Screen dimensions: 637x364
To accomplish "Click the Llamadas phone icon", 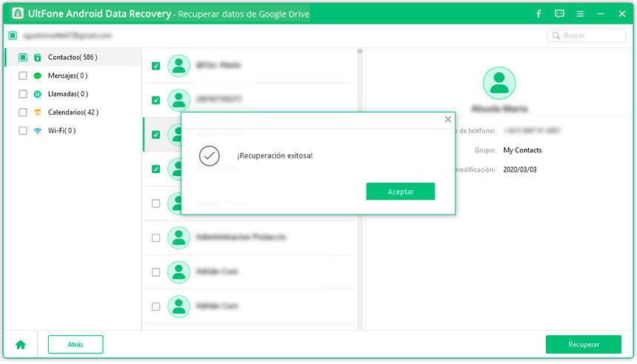I will 37,94.
